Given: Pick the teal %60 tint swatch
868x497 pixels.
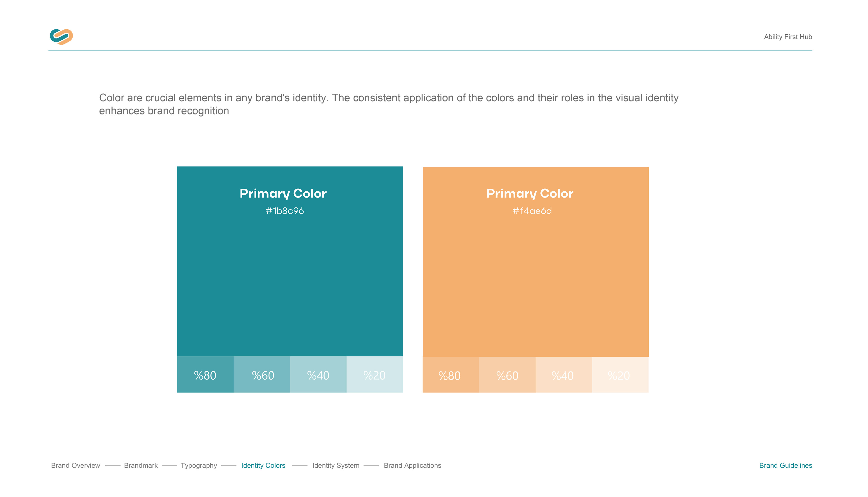Looking at the screenshot, I should click(x=262, y=375).
